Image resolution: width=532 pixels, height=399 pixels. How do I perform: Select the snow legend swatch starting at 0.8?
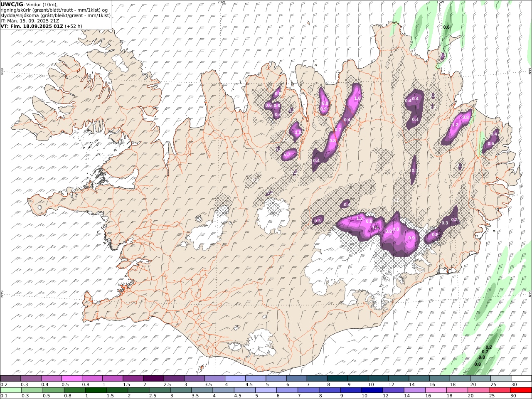[92, 379]
